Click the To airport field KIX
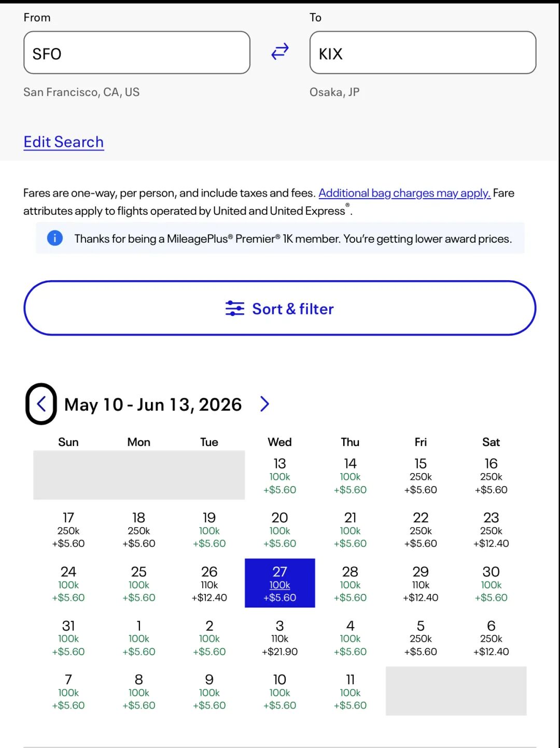Image resolution: width=560 pixels, height=748 pixels. (423, 53)
